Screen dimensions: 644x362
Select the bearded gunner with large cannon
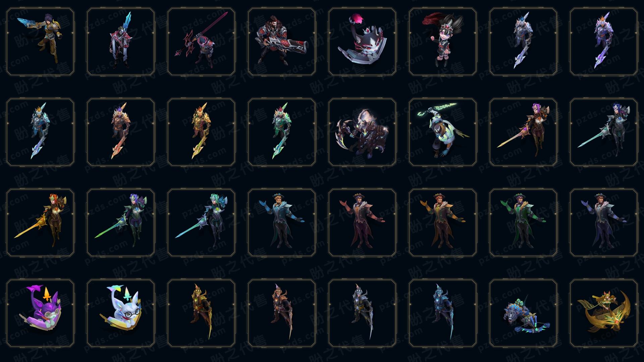[282, 42]
